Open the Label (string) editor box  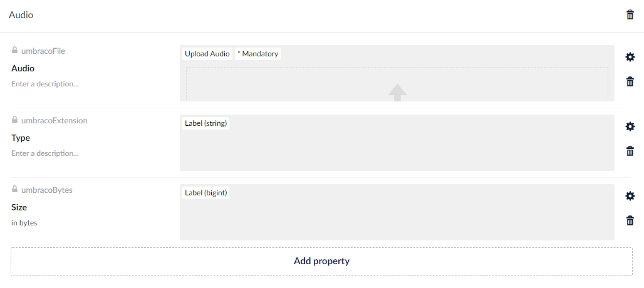(x=397, y=143)
